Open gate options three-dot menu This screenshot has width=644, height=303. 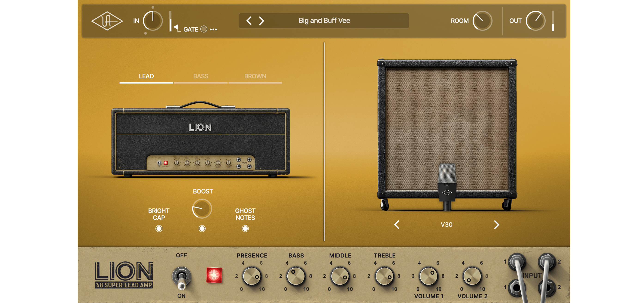point(213,30)
